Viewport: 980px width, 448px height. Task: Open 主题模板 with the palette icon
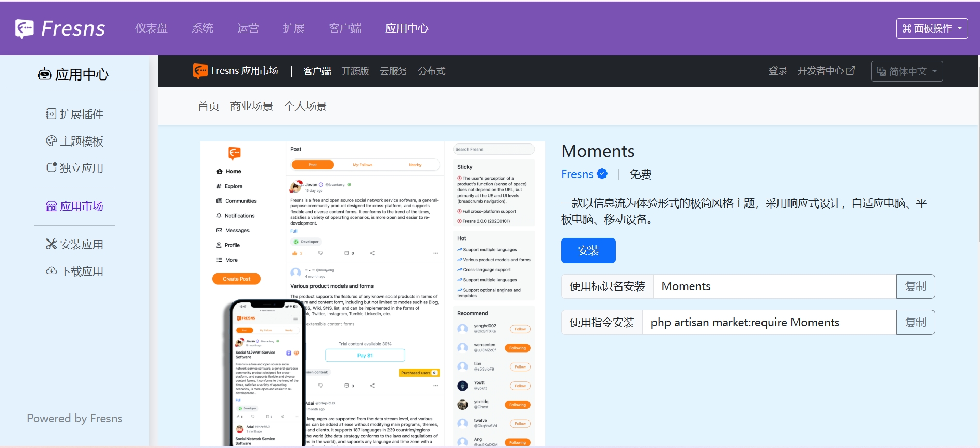pos(75,141)
